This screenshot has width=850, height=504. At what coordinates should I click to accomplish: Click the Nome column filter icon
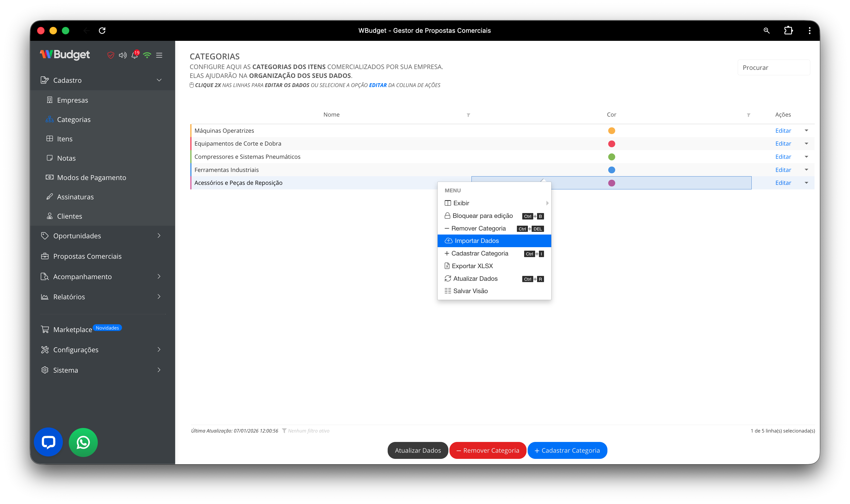[468, 115]
